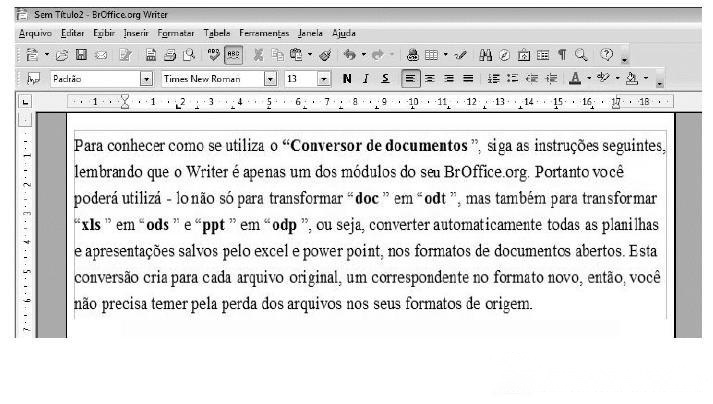
Task: Cut selection with the scissors icon
Action: [258, 55]
